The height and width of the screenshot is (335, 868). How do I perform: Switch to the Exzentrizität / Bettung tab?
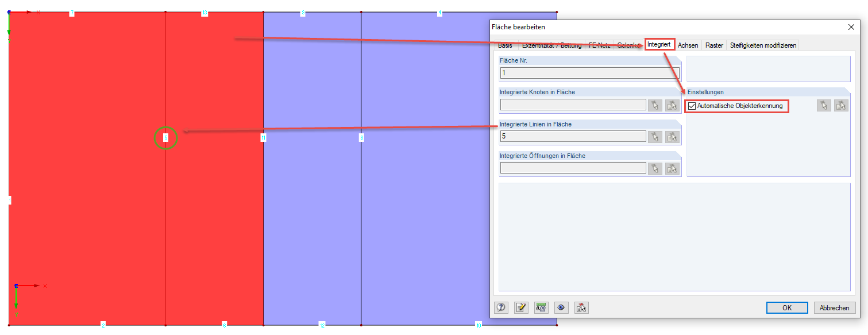pyautogui.click(x=551, y=45)
